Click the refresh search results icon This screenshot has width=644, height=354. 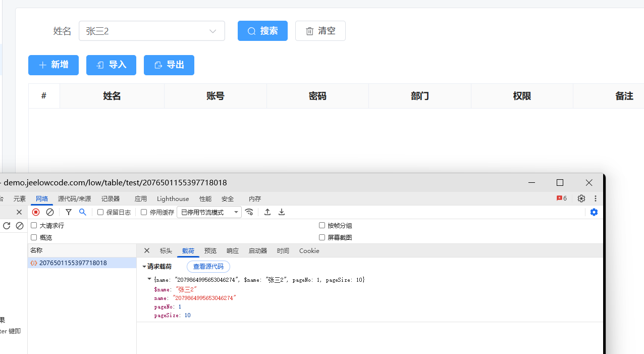(7, 226)
